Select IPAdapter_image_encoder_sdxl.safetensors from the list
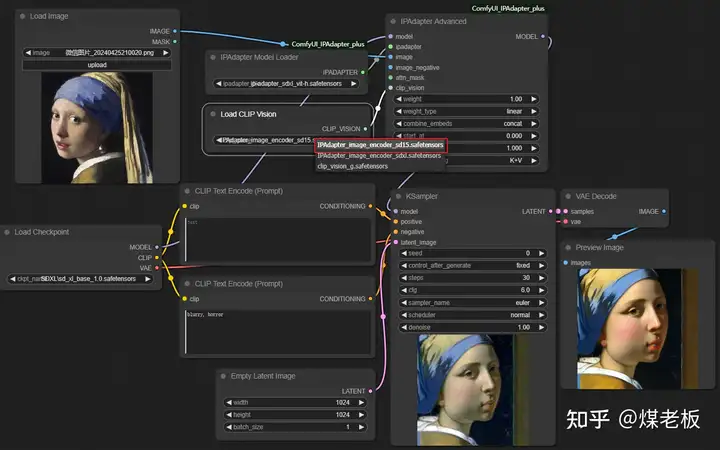 pos(379,156)
